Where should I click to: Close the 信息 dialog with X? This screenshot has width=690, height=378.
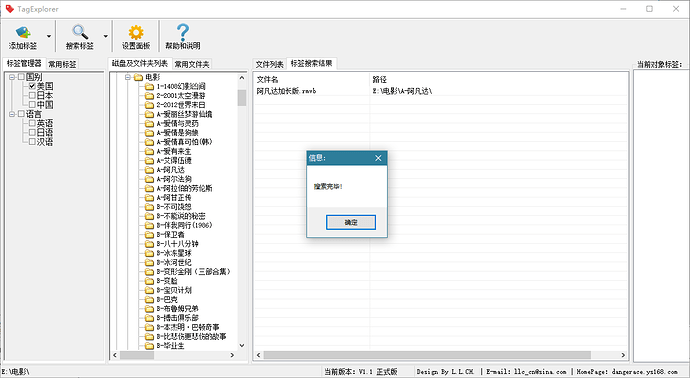click(x=378, y=158)
